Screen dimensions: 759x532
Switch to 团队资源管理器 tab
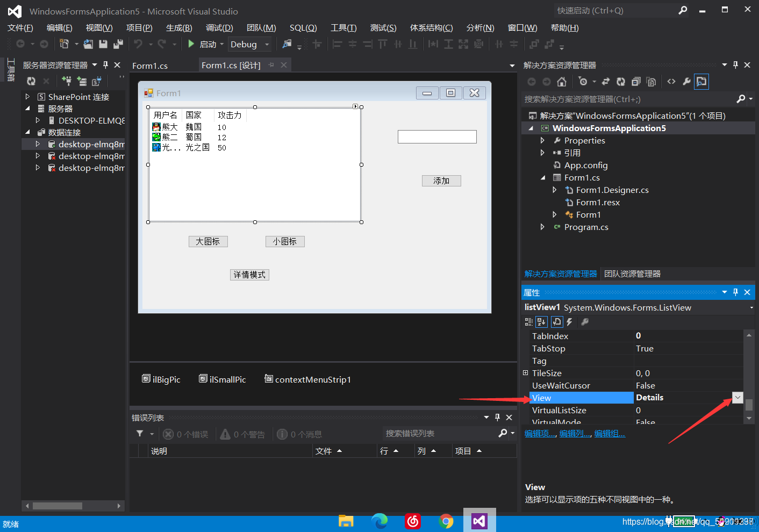point(632,274)
